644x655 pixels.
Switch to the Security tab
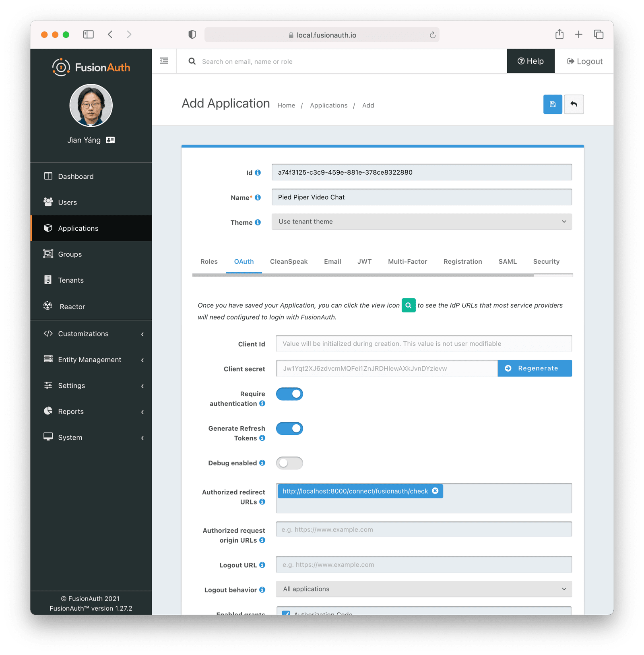546,262
